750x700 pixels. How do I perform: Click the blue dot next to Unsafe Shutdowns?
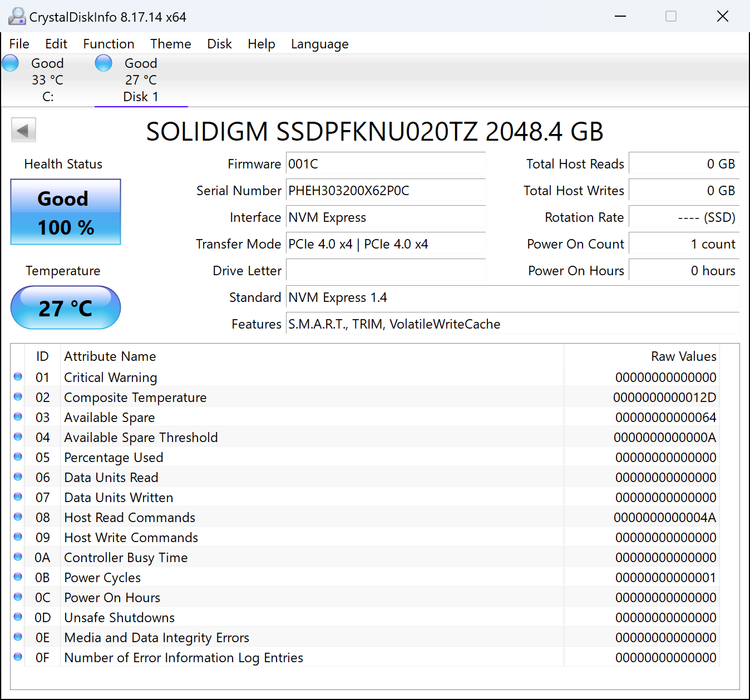point(17,617)
